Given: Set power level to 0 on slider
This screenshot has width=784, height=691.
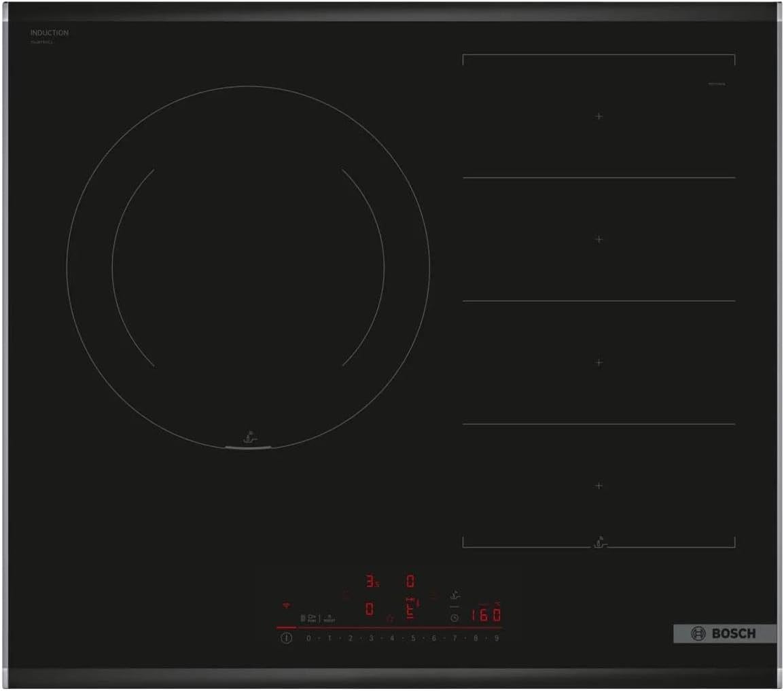Looking at the screenshot, I should tap(308, 638).
